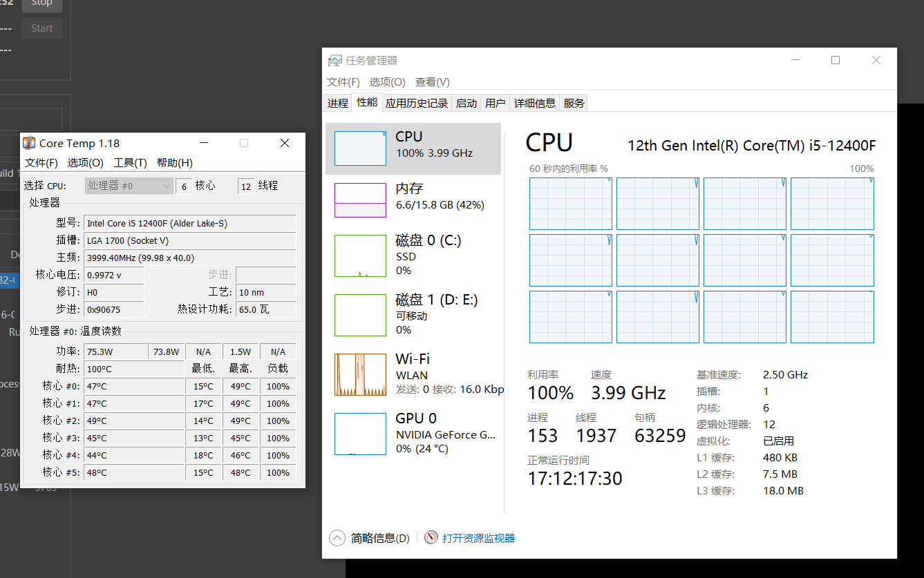Select the CPU performance graph thumbnail

pos(360,148)
